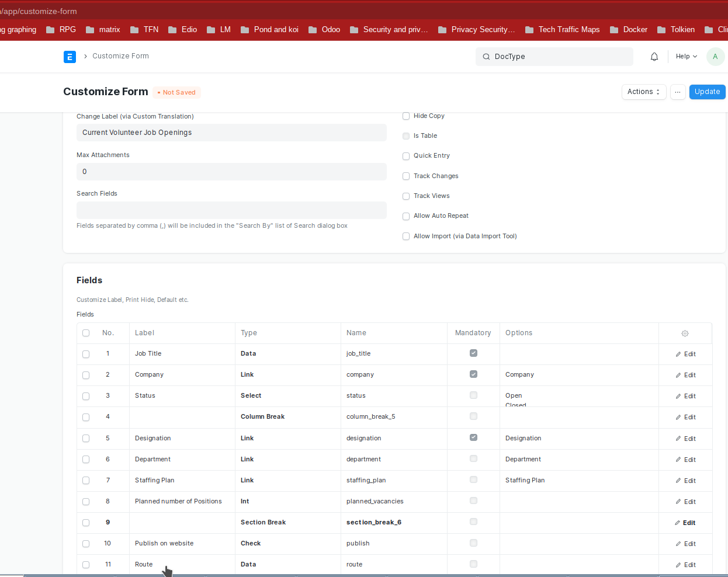The height and width of the screenshot is (577, 728).
Task: Click the Update button
Action: coord(707,92)
